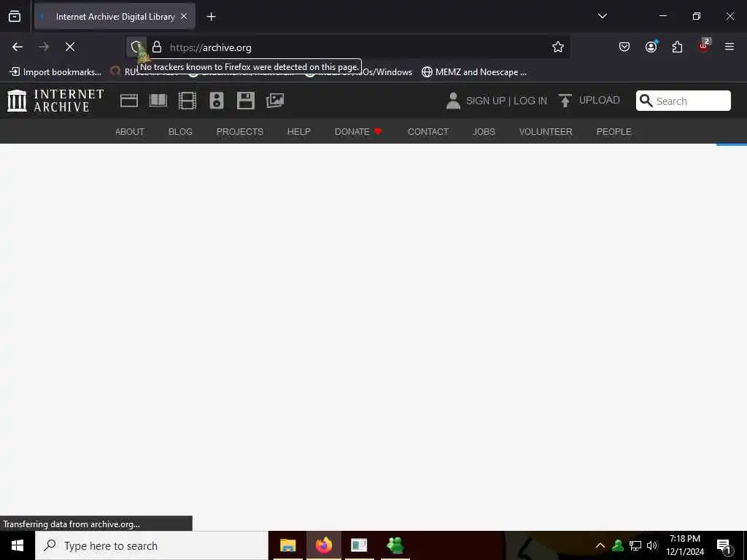Expand the hidden tray icons chevron
747x560 pixels.
[600, 545]
